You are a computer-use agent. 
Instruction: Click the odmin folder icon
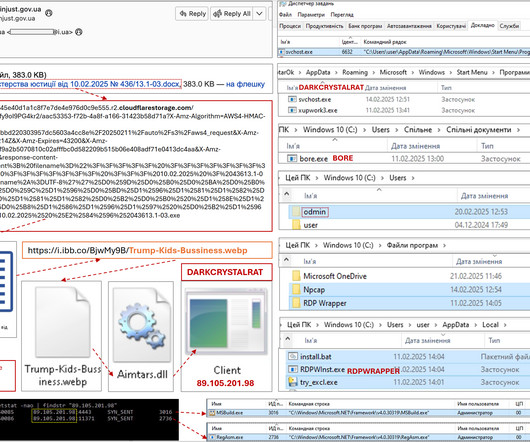(296, 212)
